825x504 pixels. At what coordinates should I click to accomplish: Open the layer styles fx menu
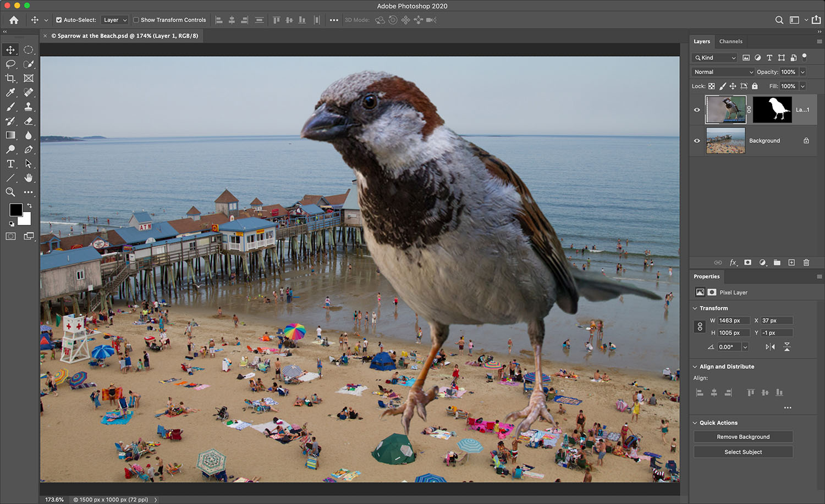[x=733, y=263]
